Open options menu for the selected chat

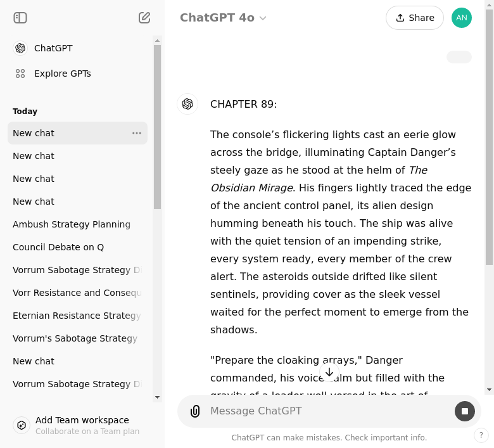click(x=137, y=133)
